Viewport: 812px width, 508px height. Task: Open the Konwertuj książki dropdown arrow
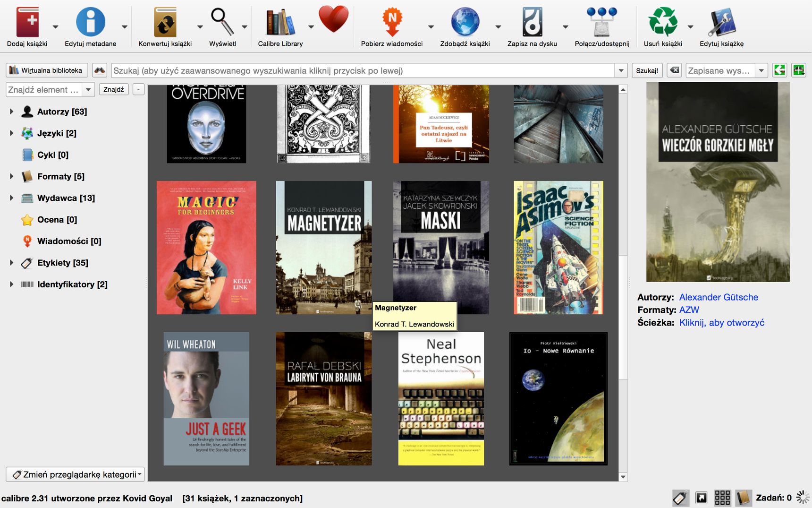pyautogui.click(x=200, y=27)
